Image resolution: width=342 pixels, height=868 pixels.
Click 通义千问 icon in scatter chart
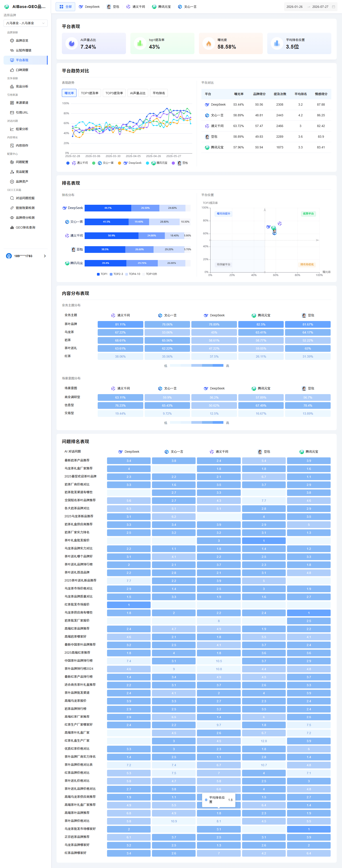click(280, 223)
